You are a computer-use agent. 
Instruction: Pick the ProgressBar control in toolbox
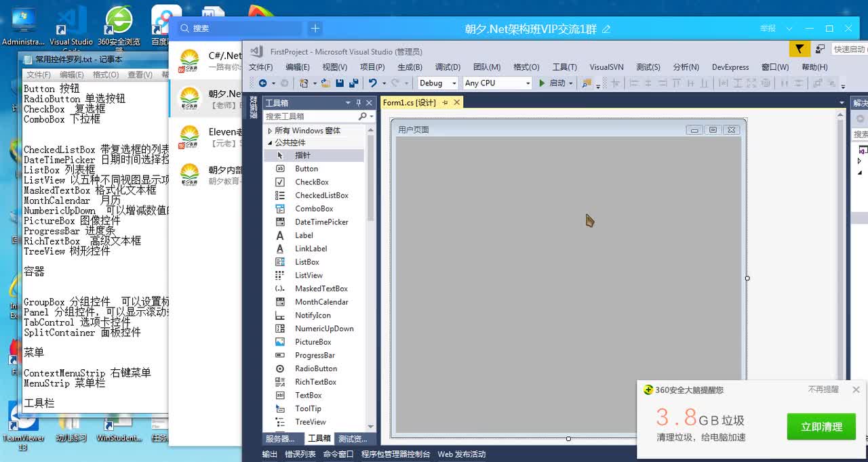tap(314, 356)
